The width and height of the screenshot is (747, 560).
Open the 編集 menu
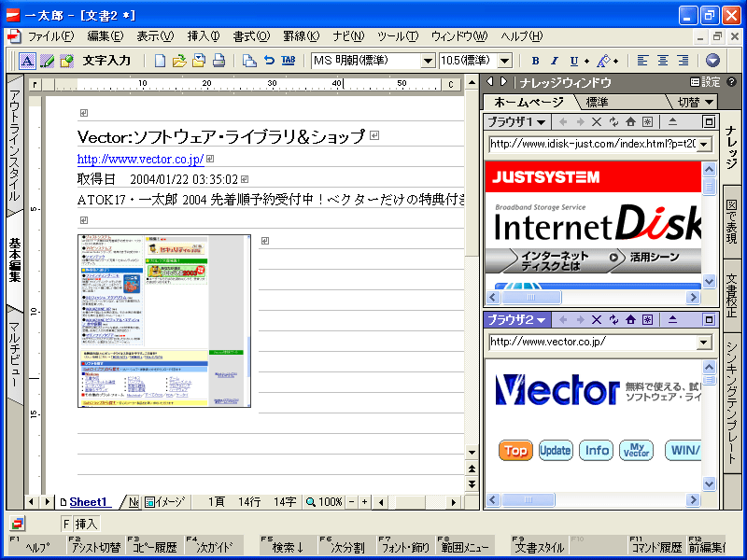tap(106, 36)
